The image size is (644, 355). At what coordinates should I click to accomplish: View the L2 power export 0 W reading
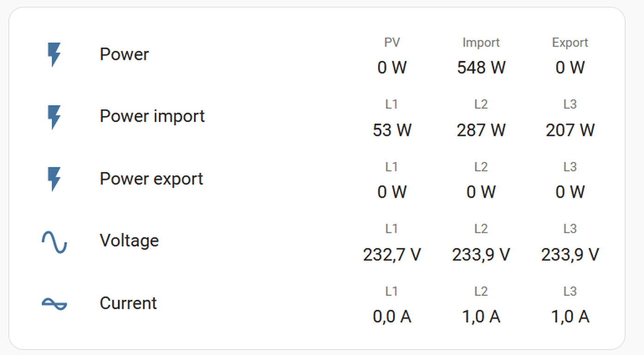pyautogui.click(x=481, y=192)
